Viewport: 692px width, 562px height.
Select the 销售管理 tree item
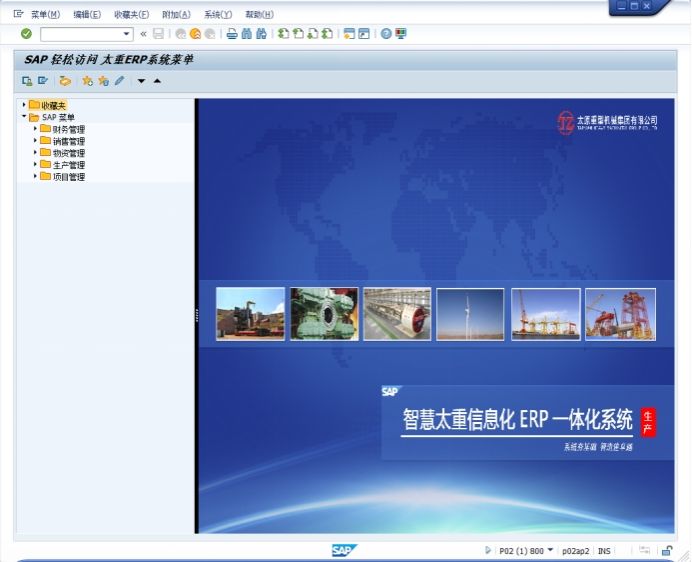tap(69, 141)
